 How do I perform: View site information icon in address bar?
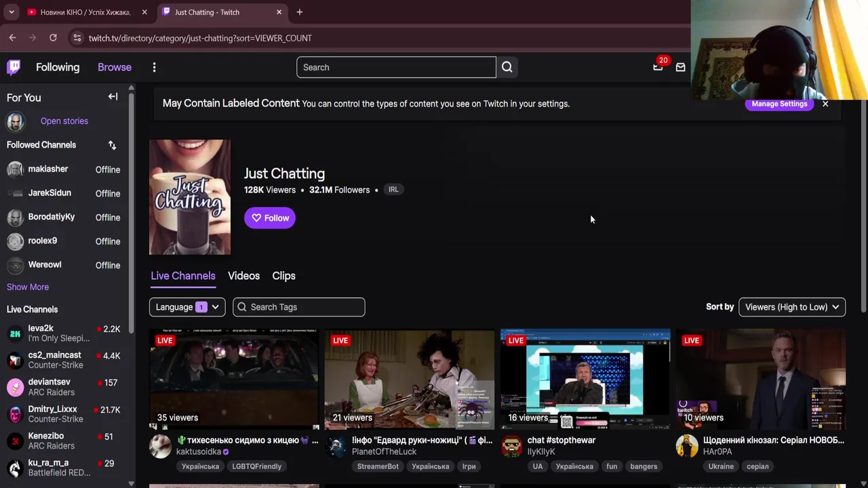point(77,38)
